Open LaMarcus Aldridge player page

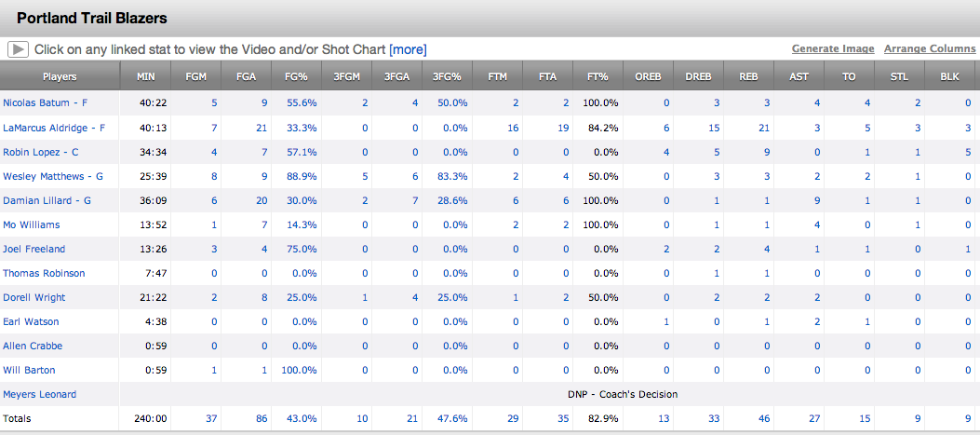(54, 128)
